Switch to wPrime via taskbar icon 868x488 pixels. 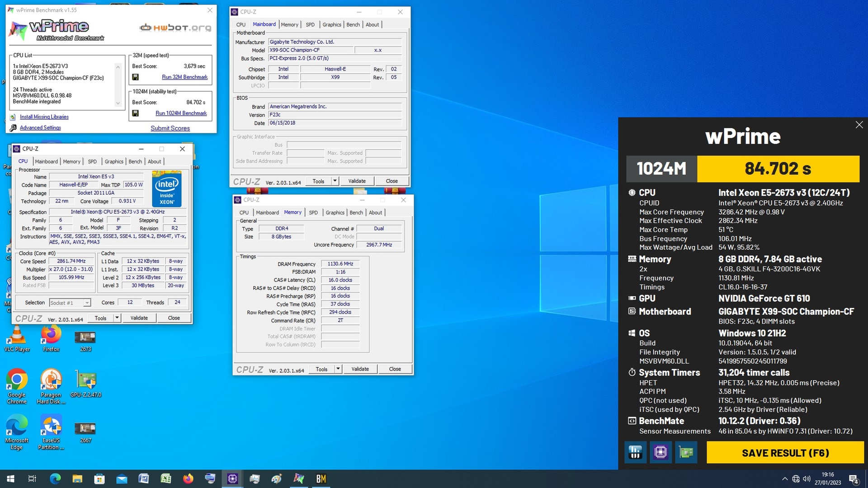pos(299,479)
